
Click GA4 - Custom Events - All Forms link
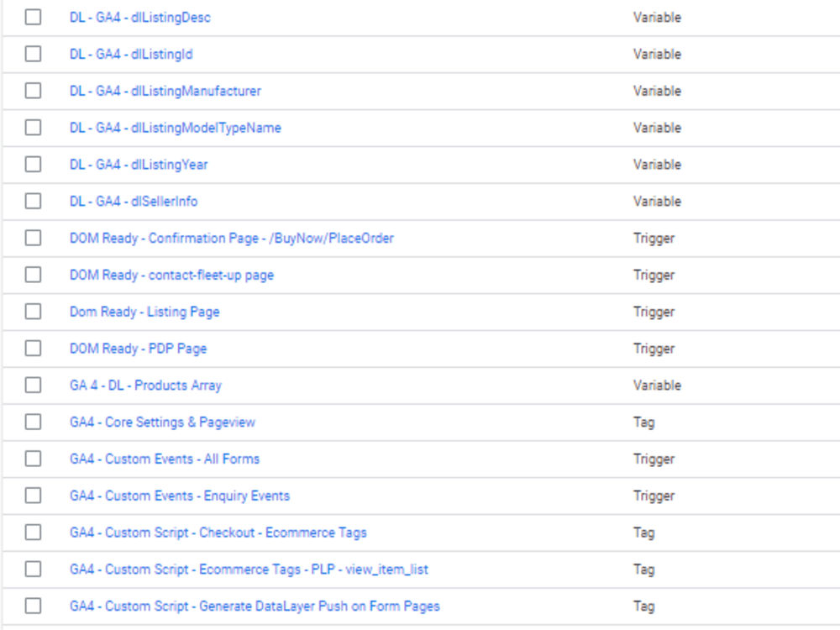click(165, 459)
